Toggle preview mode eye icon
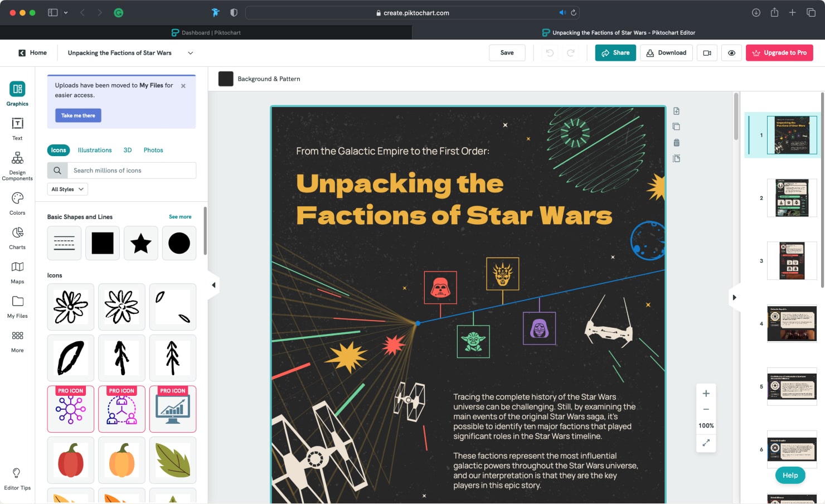This screenshot has width=825, height=504. pos(731,53)
